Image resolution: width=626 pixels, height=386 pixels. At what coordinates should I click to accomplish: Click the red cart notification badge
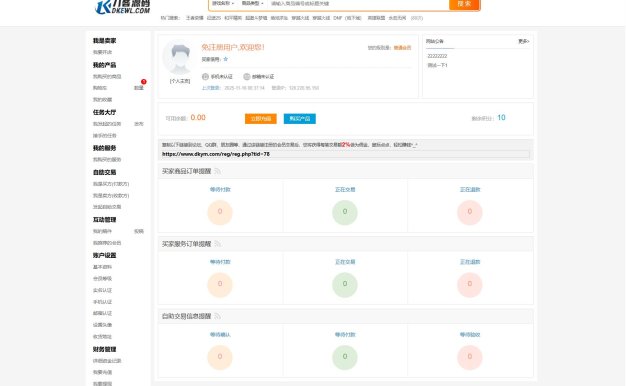click(x=144, y=82)
